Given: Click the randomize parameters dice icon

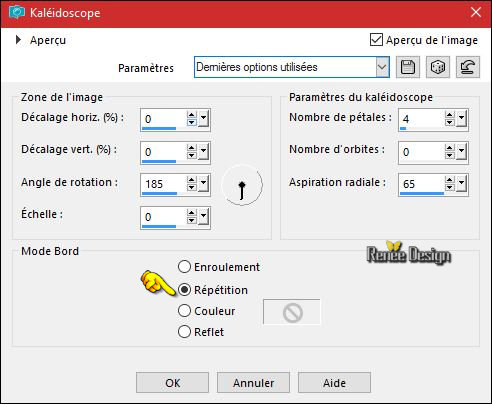Looking at the screenshot, I should 437,67.
